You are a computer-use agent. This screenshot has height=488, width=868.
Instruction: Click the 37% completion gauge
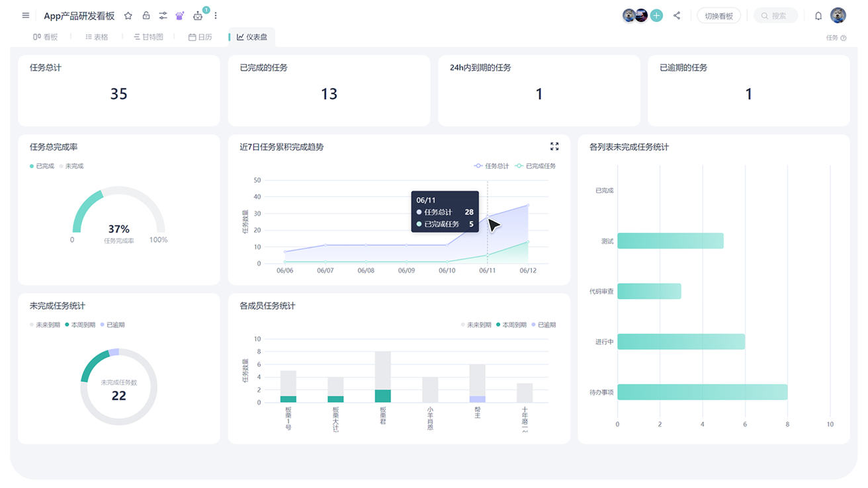tap(118, 215)
